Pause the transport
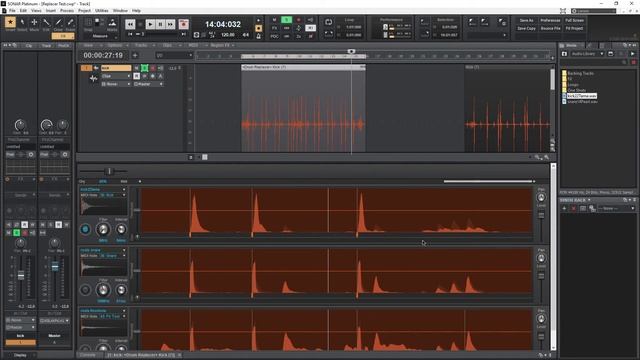 [x=160, y=24]
